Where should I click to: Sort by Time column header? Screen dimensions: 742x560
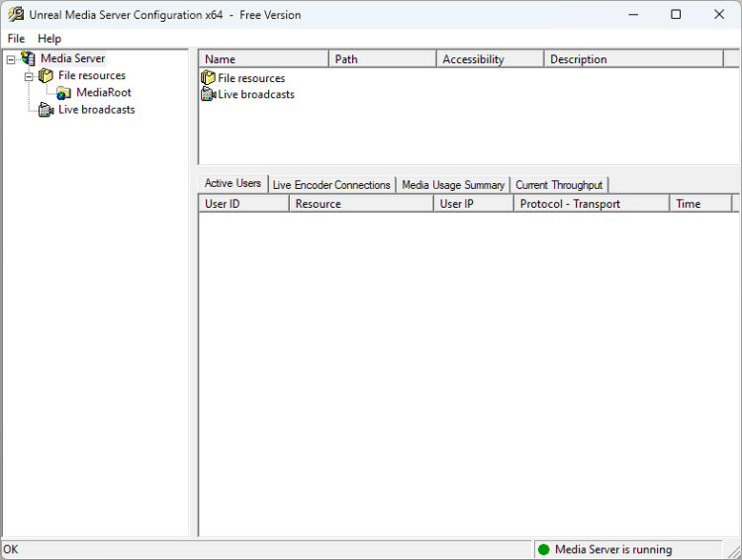click(x=700, y=204)
